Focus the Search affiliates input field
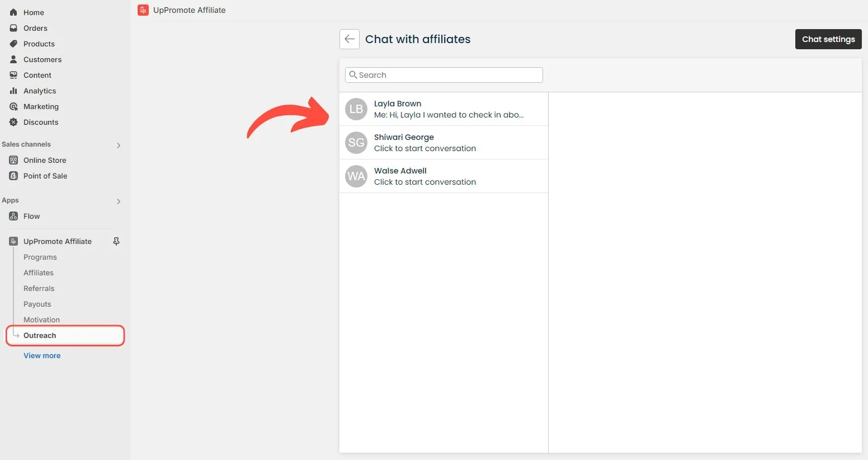The height and width of the screenshot is (460, 868). pos(447,75)
